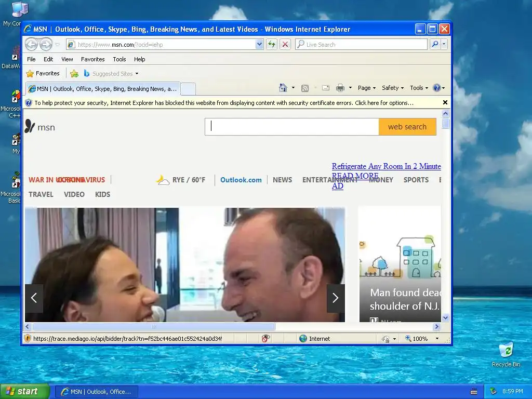
Task: Select the MSN browser tab
Action: 103,89
